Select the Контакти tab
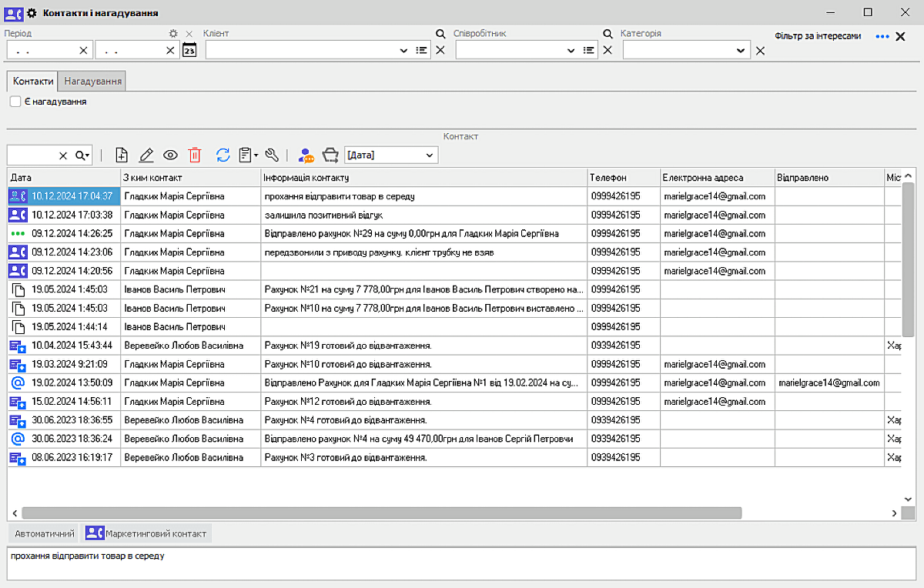 [33, 81]
